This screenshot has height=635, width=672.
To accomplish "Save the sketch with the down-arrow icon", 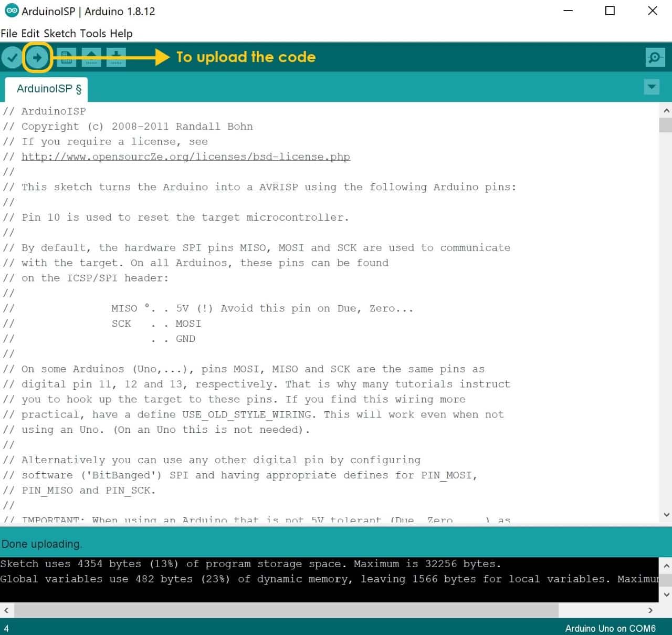I will (116, 57).
